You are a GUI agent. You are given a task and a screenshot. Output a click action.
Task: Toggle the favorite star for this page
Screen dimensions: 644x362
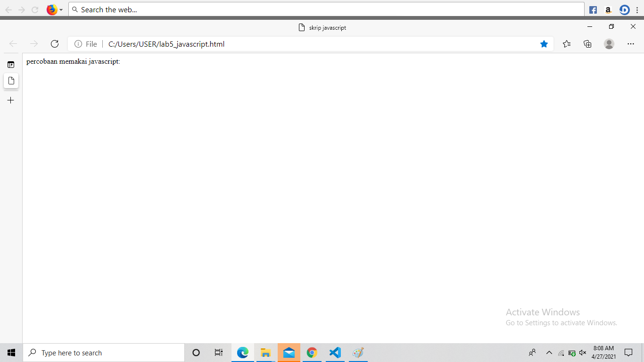pos(544,43)
